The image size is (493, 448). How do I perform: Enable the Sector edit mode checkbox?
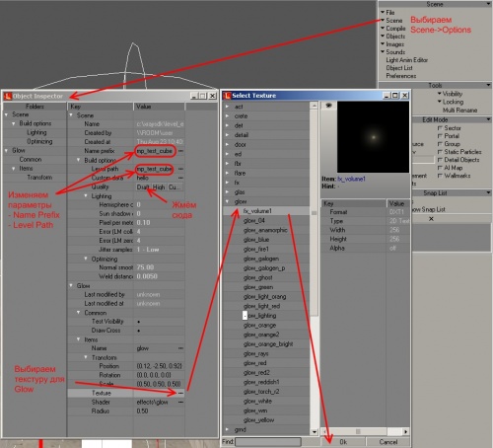pyautogui.click(x=440, y=128)
